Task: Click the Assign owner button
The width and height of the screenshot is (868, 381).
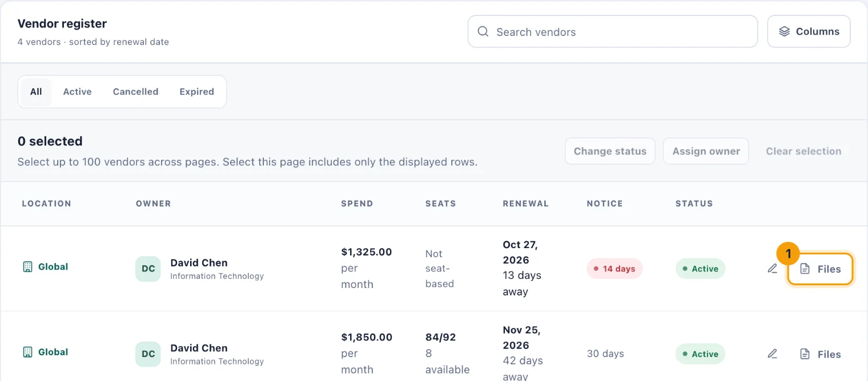Action: tap(706, 151)
